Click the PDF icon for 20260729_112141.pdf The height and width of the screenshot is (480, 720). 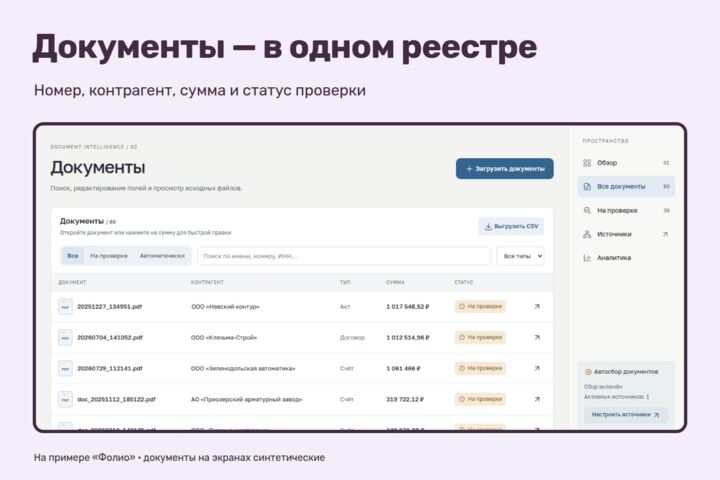click(x=65, y=368)
